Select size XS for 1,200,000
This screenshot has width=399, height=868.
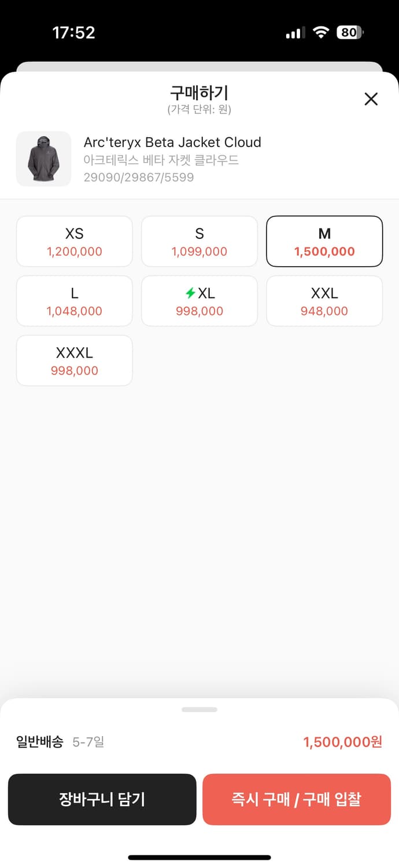(x=75, y=241)
